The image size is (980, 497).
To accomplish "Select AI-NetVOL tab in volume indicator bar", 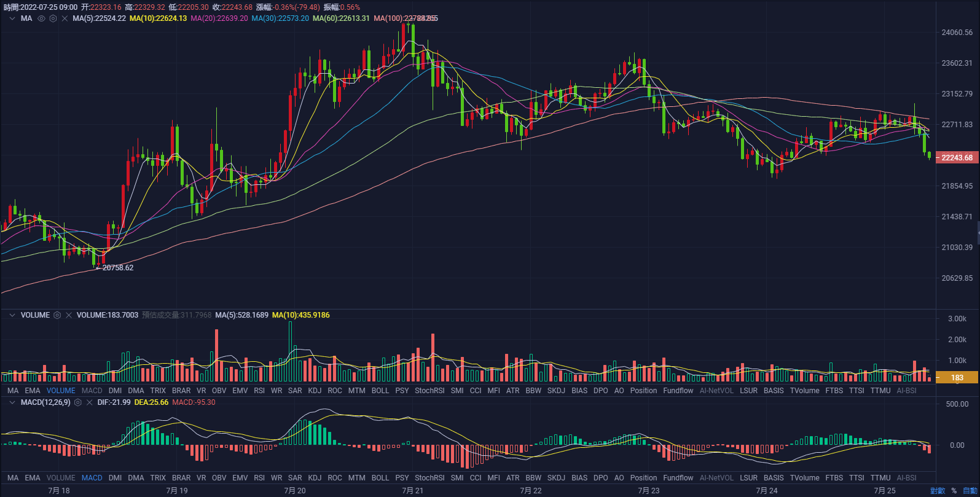I will pyautogui.click(x=716, y=391).
